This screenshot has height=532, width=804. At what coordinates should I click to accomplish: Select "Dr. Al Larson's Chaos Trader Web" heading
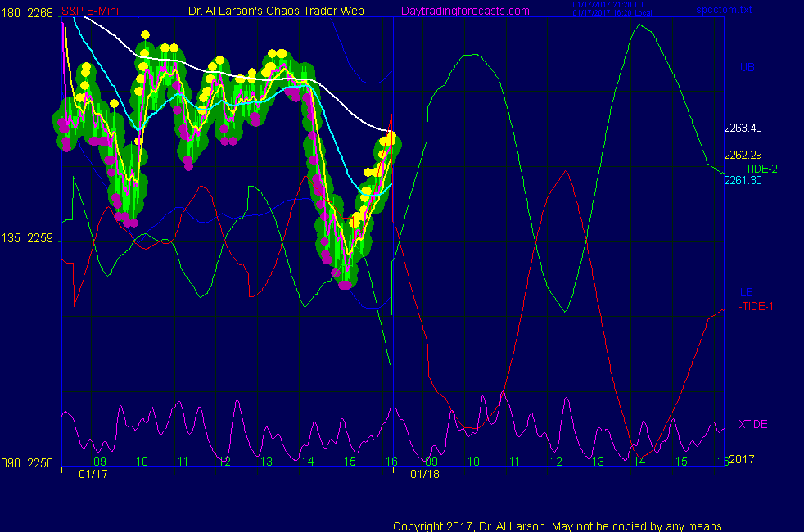pyautogui.click(x=276, y=11)
